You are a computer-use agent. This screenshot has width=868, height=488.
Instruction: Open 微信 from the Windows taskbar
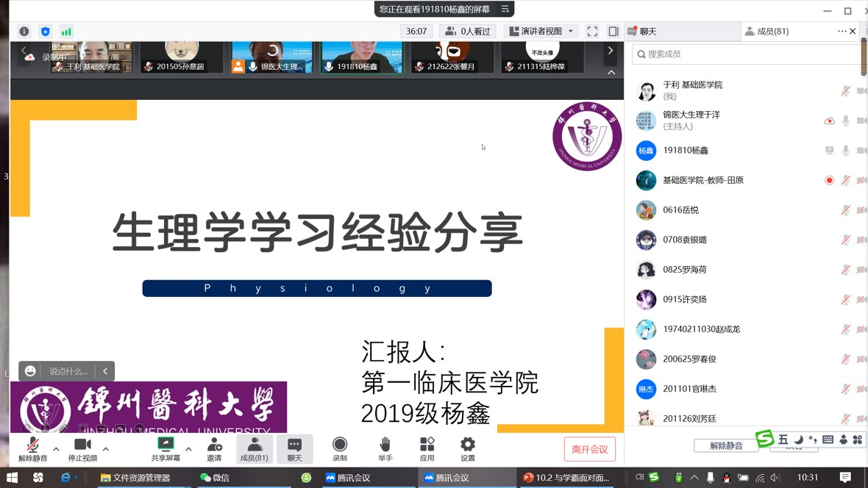(215, 478)
